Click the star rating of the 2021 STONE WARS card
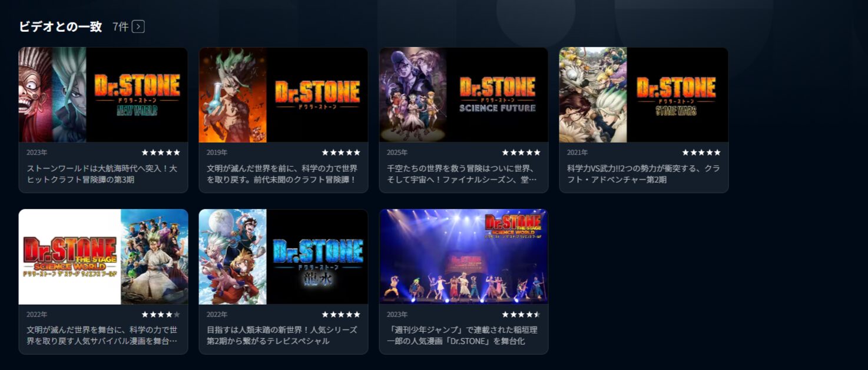This screenshot has height=370, width=868. coord(701,153)
